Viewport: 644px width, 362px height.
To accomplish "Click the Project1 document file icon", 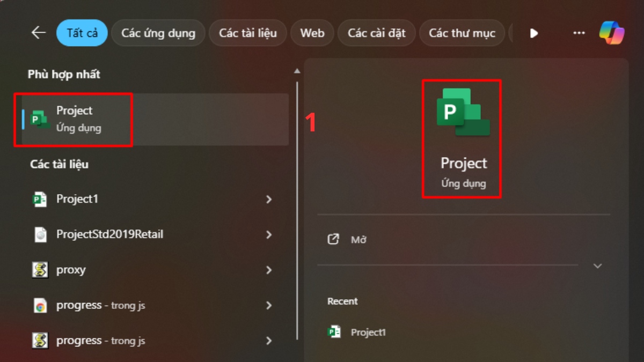I will click(x=40, y=200).
